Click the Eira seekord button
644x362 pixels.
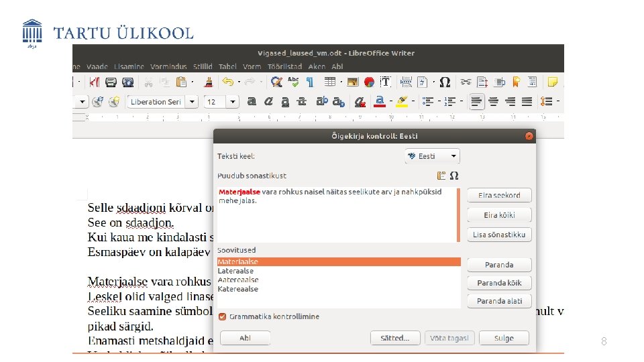[x=499, y=195]
